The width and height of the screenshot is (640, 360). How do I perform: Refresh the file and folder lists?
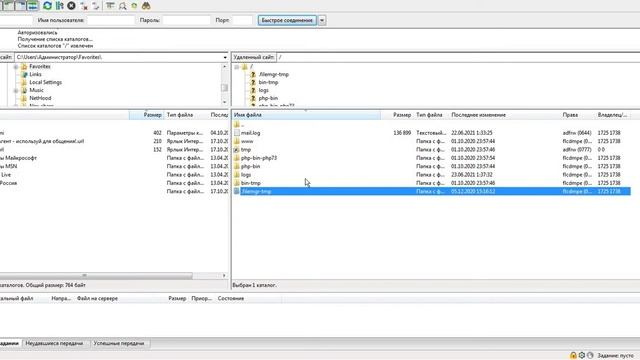click(x=47, y=6)
